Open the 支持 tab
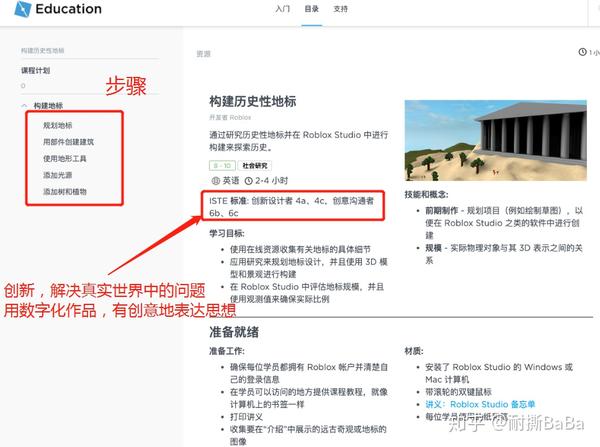Image resolution: width=600 pixels, height=447 pixels. (x=340, y=9)
